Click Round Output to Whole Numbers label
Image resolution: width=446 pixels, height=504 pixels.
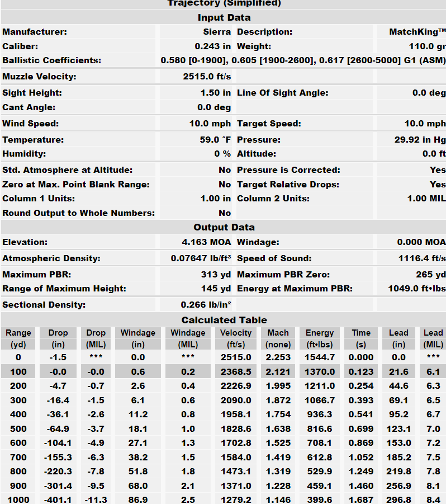(78, 213)
